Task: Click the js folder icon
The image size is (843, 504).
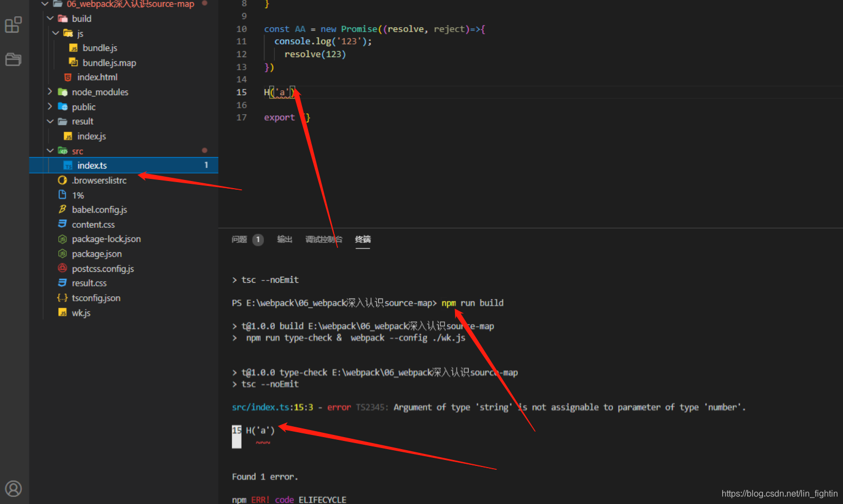Action: pos(68,33)
